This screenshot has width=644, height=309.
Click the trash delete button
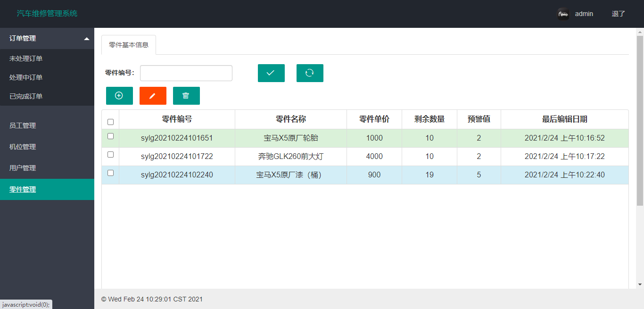click(x=186, y=96)
